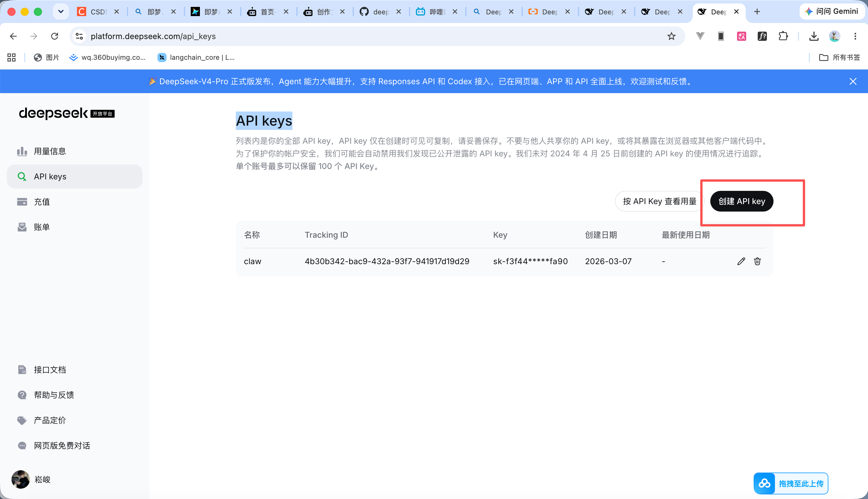Click 按 API Key 查看用量 button
Viewport: 868px width, 499px height.
659,201
